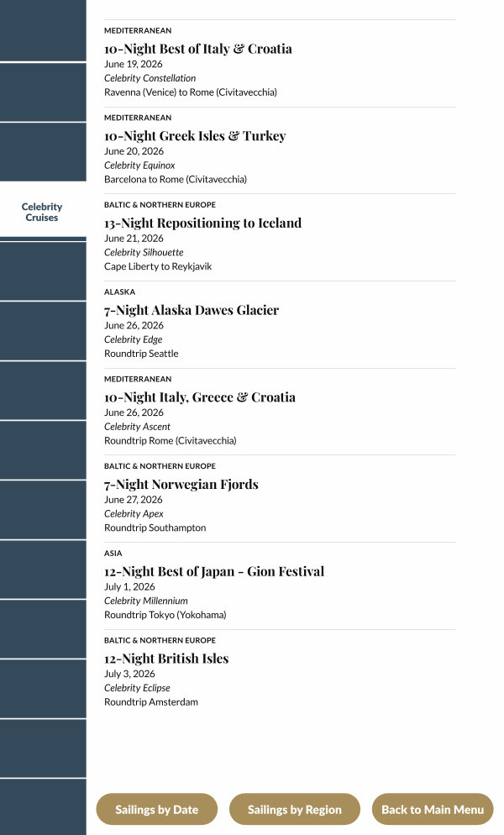Open the 7-Night Norwegian Fjords sailing
The width and height of the screenshot is (504, 835).
point(181,485)
